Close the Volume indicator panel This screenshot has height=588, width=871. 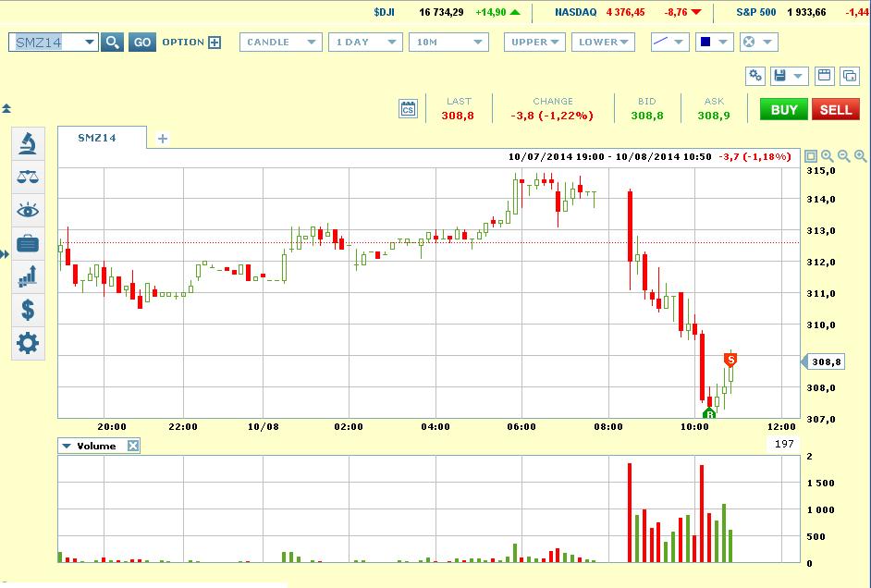tap(133, 446)
